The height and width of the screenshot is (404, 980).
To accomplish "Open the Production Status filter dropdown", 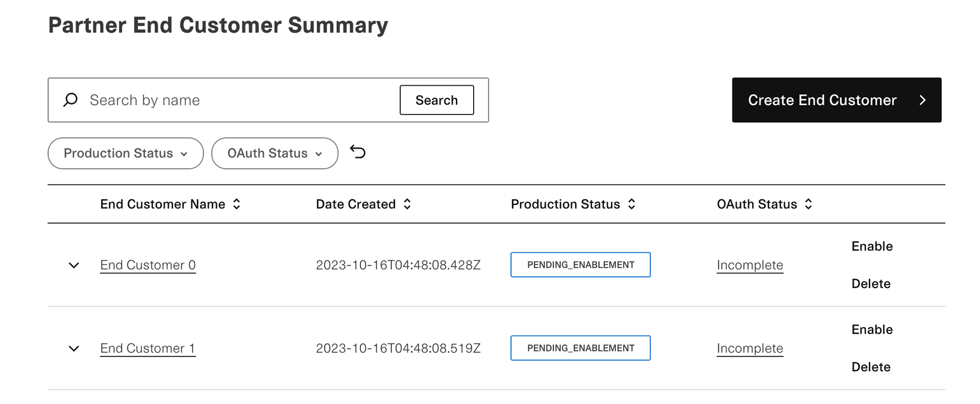I will pos(126,153).
